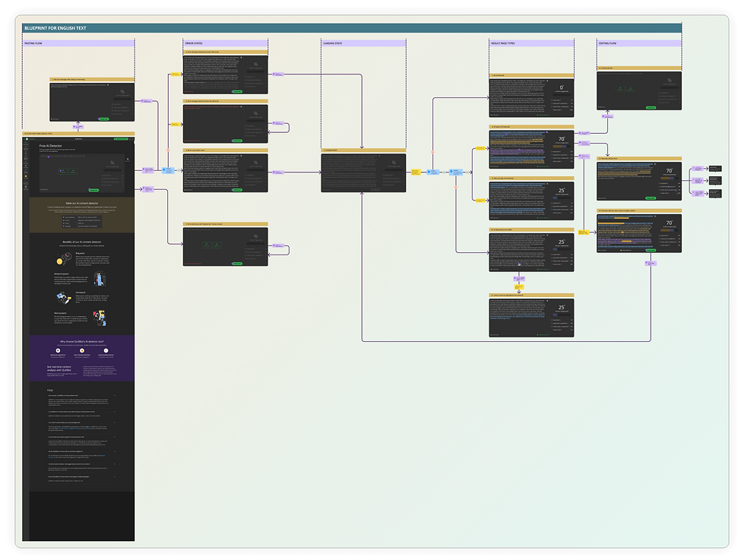This screenshot has height=560, width=744.
Task: Click first green upload button in Free AI Detector box
Action: click(x=62, y=171)
